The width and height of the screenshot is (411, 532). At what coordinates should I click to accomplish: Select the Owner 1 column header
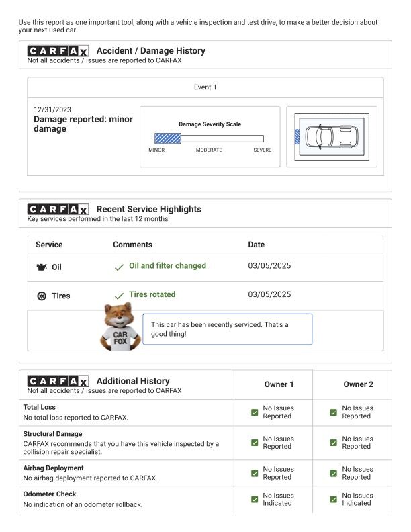coord(273,384)
